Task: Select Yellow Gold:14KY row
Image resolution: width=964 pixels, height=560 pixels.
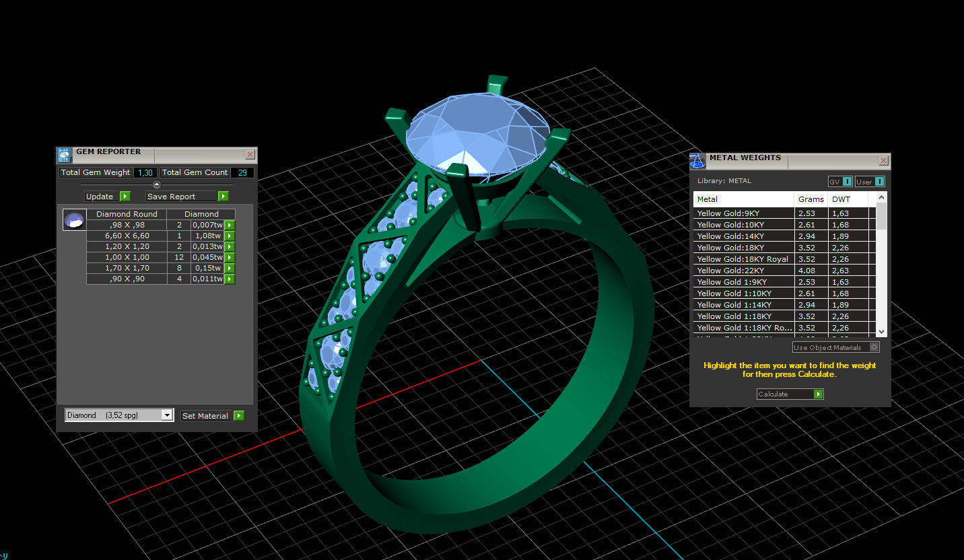Action: point(785,236)
